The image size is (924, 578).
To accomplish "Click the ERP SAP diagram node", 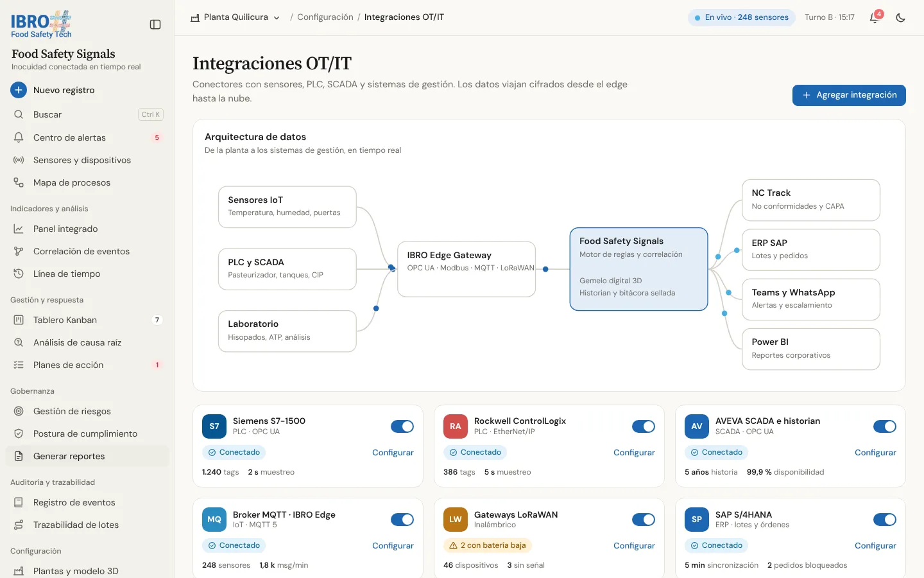I will (811, 250).
